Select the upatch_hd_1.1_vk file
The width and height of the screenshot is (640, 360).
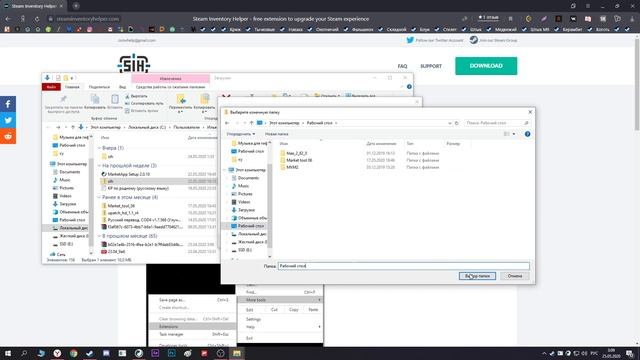pos(123,213)
